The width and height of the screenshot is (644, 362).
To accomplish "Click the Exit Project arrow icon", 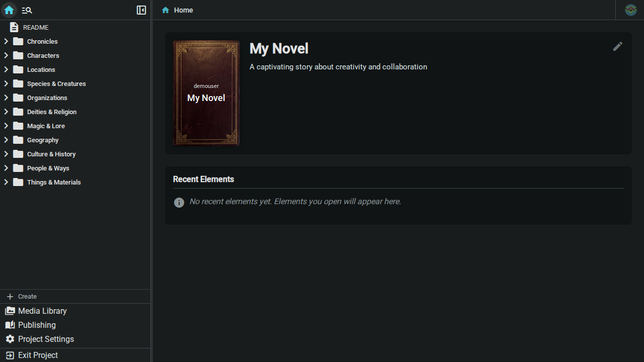I will pos(10,355).
